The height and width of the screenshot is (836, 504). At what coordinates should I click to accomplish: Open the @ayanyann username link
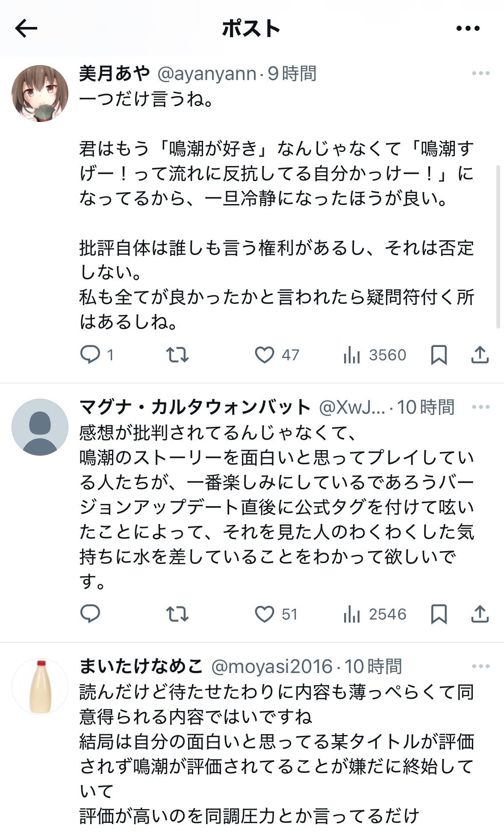point(207,74)
